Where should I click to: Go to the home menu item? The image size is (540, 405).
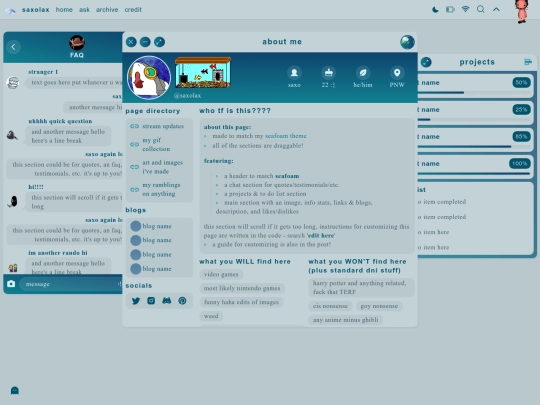pos(64,10)
